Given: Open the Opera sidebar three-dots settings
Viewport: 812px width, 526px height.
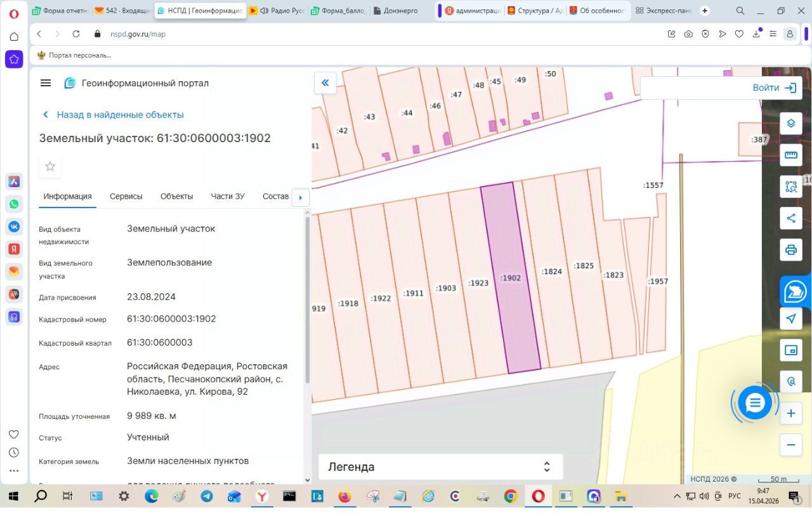Looking at the screenshot, I should (x=14, y=471).
